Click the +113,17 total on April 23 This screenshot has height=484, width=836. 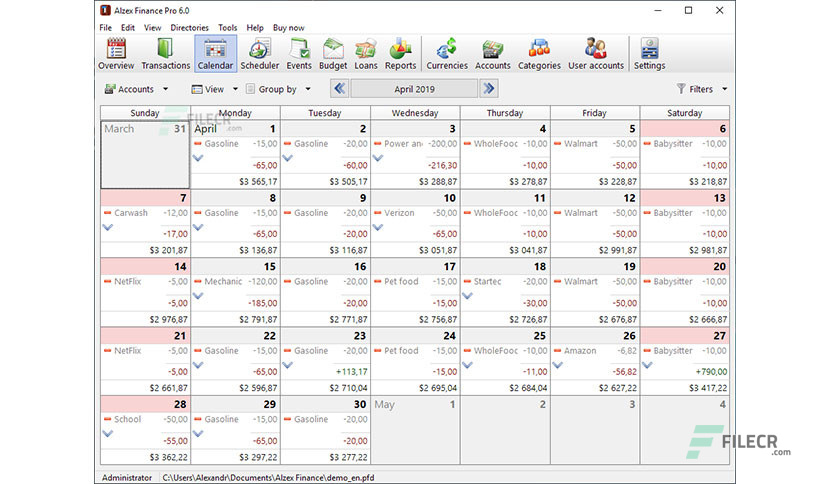tap(351, 372)
